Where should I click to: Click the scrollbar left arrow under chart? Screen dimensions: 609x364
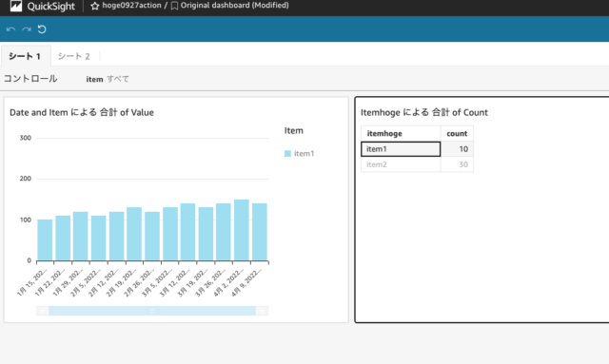pyautogui.click(x=43, y=311)
